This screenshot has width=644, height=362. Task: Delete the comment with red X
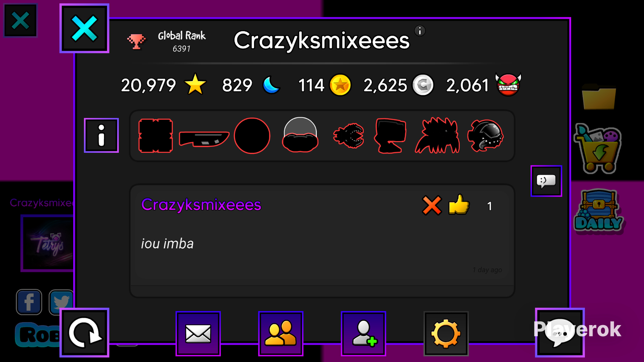tap(432, 206)
